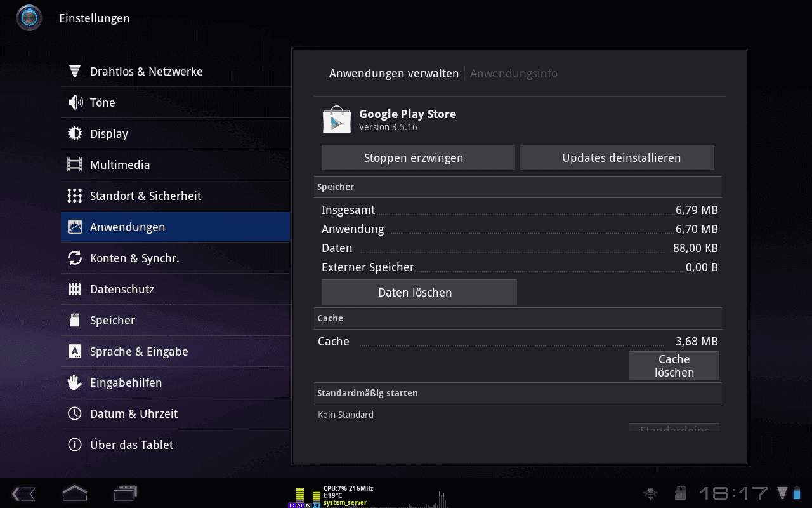Open the Display settings
This screenshot has width=812, height=508.
(x=176, y=133)
